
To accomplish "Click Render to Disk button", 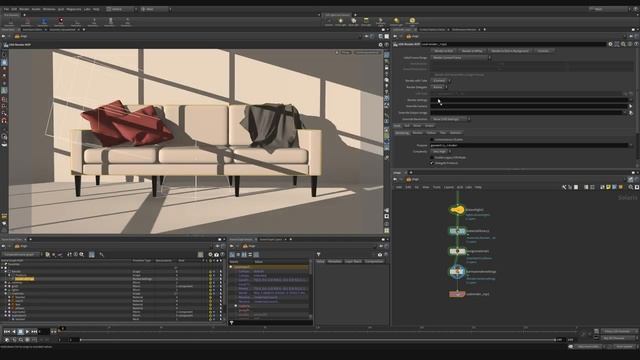I will [444, 51].
